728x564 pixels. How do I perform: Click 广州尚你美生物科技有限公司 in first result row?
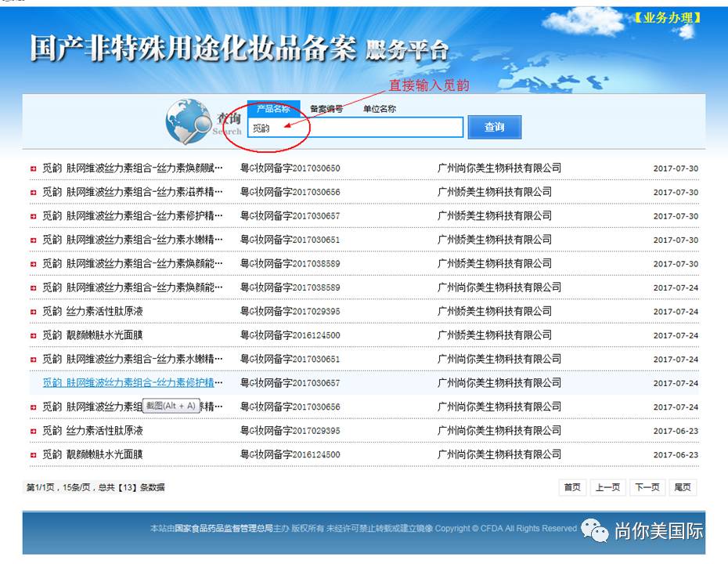point(499,168)
